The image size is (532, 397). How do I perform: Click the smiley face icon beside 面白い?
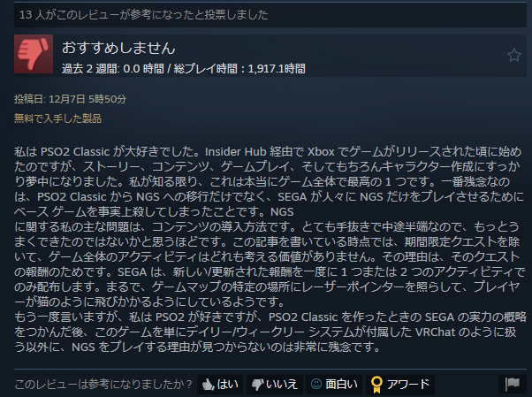click(x=316, y=384)
